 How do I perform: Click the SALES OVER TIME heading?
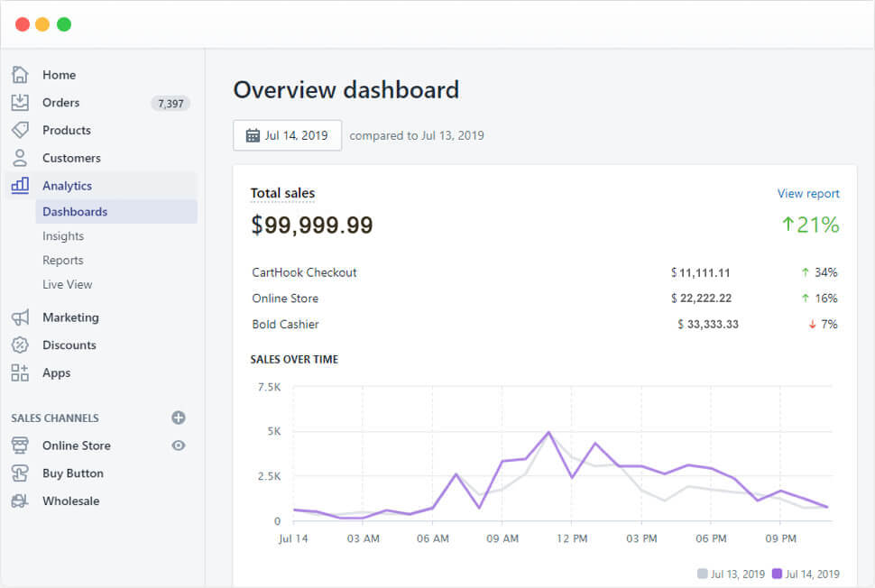(x=294, y=359)
